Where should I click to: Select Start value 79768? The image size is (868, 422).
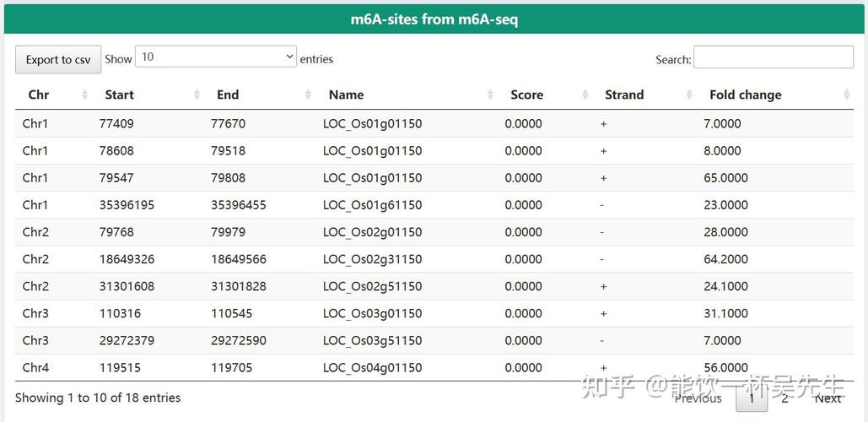tap(116, 232)
